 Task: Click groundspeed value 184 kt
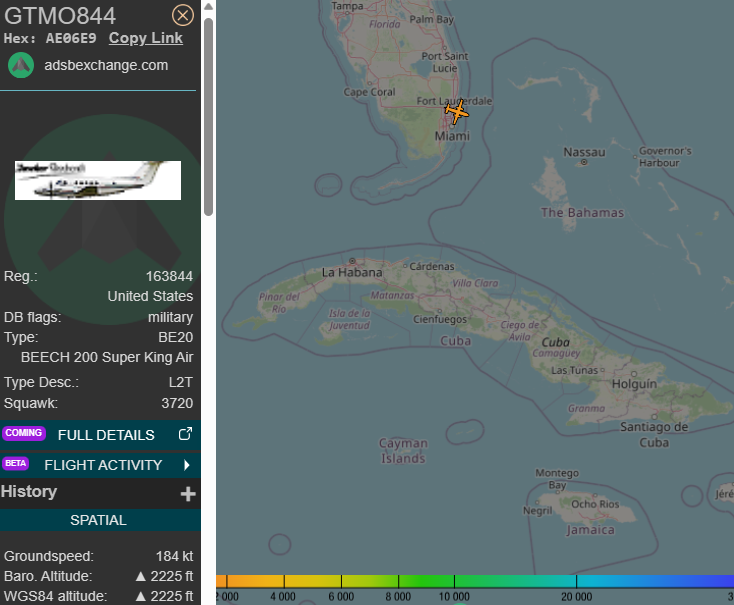coord(174,556)
